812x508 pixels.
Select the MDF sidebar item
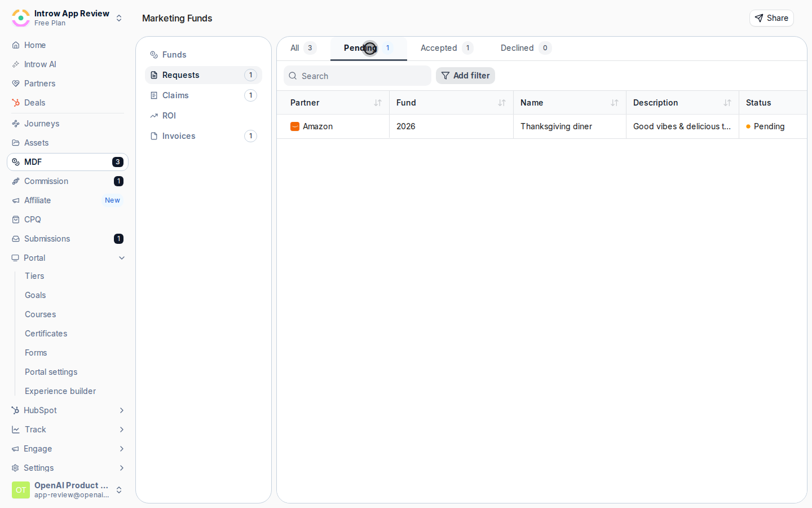tap(68, 162)
